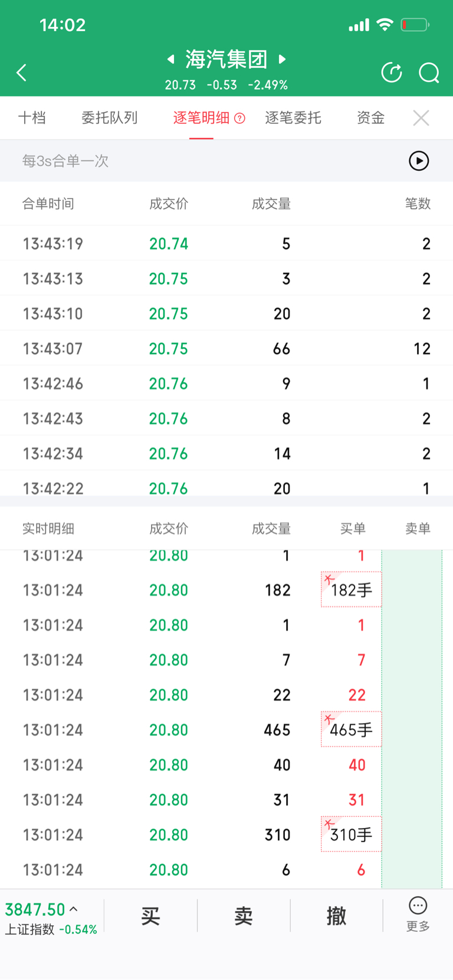
Task: Tap the 卖 sell button
Action: tap(244, 916)
